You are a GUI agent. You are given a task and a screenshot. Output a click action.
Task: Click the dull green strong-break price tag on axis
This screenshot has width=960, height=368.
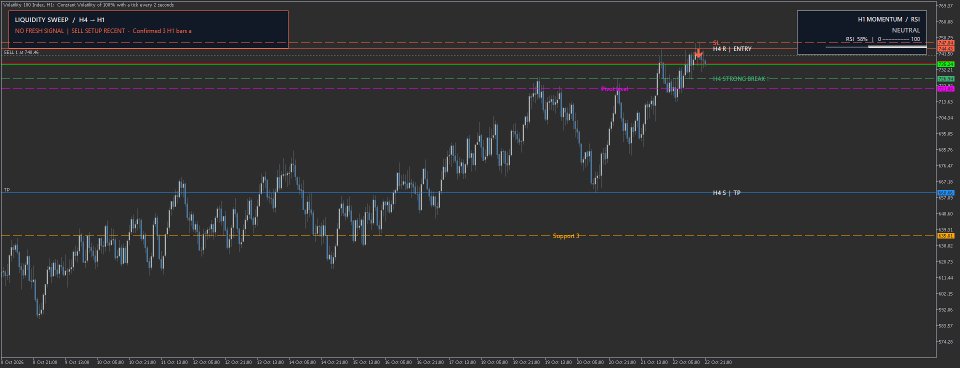pos(946,78)
